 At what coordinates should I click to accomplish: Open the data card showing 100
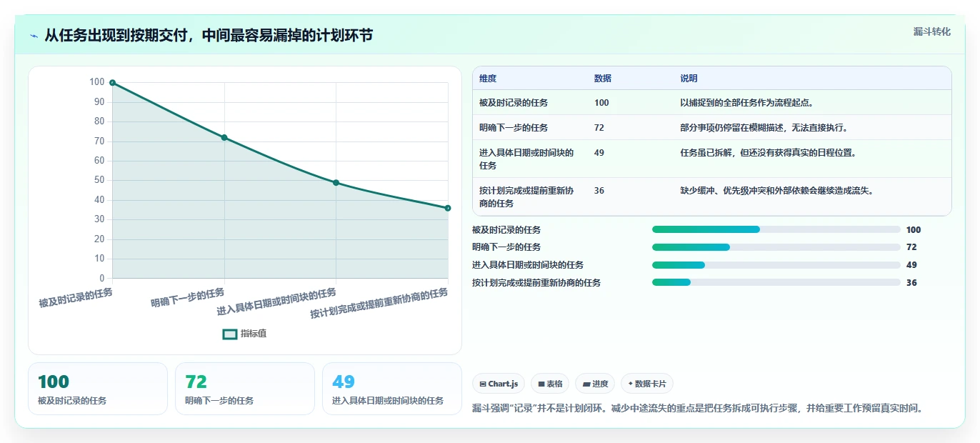coord(98,389)
